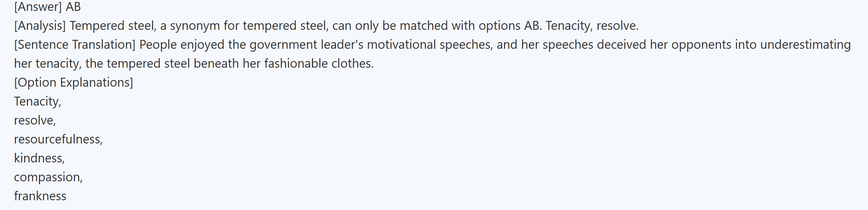Select the "compassion," option line
Image resolution: width=868 pixels, height=210 pixels.
coord(48,177)
